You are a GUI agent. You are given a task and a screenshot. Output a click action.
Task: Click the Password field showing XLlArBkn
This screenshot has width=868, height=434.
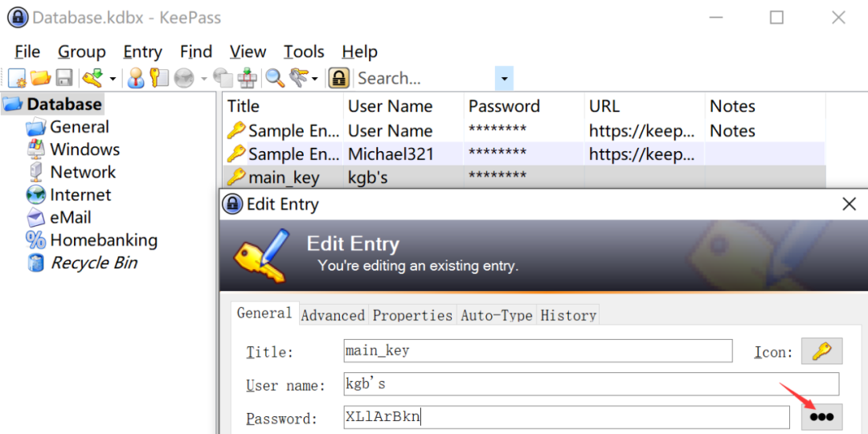(x=567, y=417)
